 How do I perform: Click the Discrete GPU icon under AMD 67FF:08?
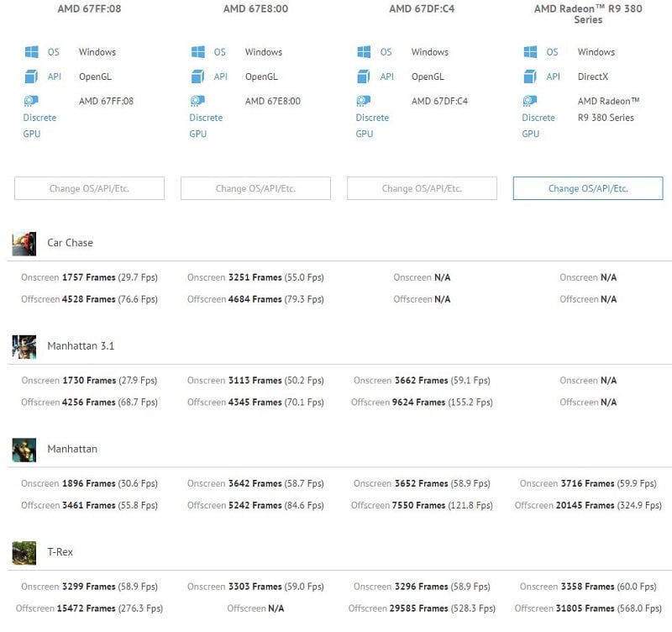click(31, 101)
